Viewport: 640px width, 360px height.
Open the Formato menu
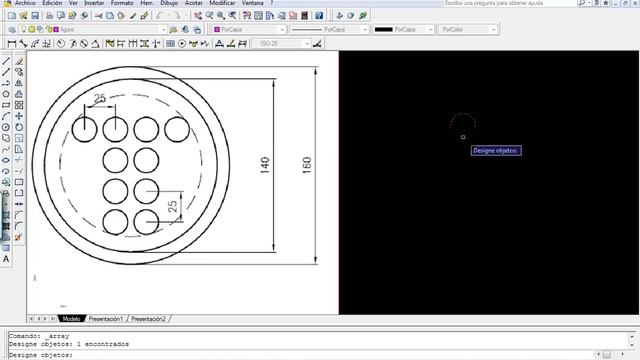click(x=122, y=3)
